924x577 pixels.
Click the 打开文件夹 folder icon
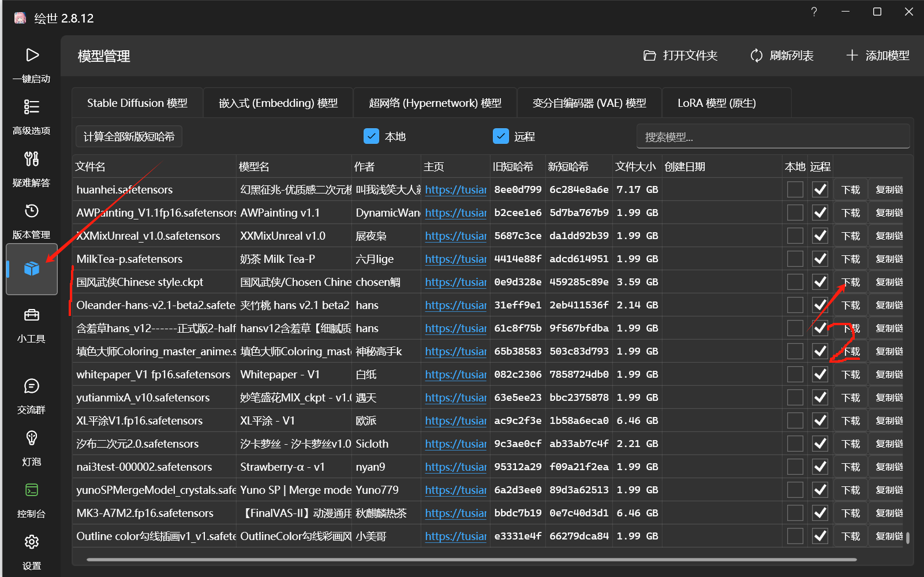coord(650,55)
